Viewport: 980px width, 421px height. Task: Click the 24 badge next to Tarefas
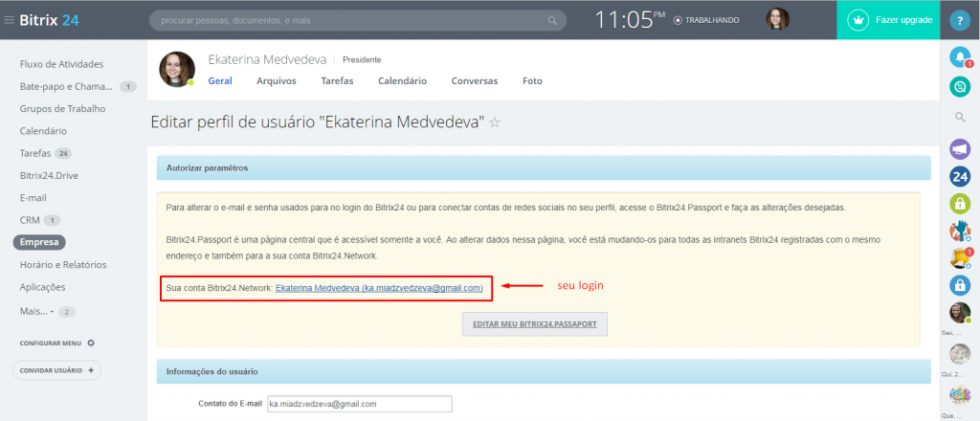62,154
